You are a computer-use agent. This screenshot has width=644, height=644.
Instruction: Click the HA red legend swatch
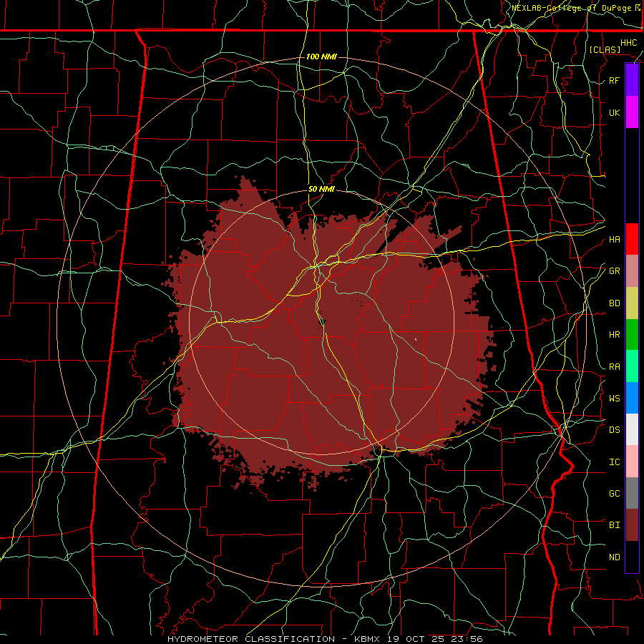(x=632, y=239)
